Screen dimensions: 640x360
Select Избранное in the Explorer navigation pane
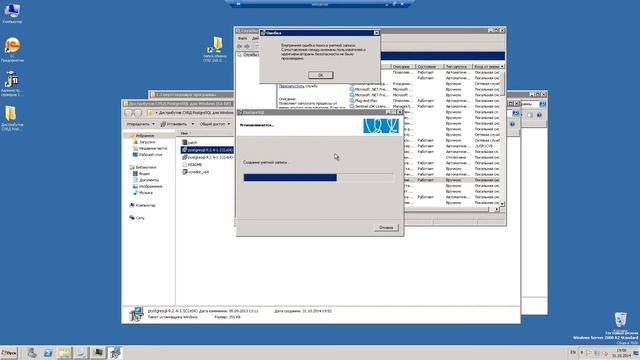click(x=145, y=136)
